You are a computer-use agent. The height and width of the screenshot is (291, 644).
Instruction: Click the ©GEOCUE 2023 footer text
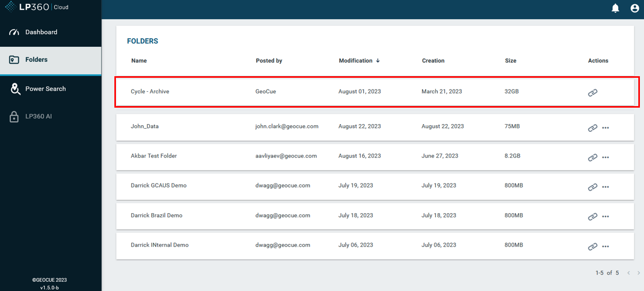(x=49, y=280)
